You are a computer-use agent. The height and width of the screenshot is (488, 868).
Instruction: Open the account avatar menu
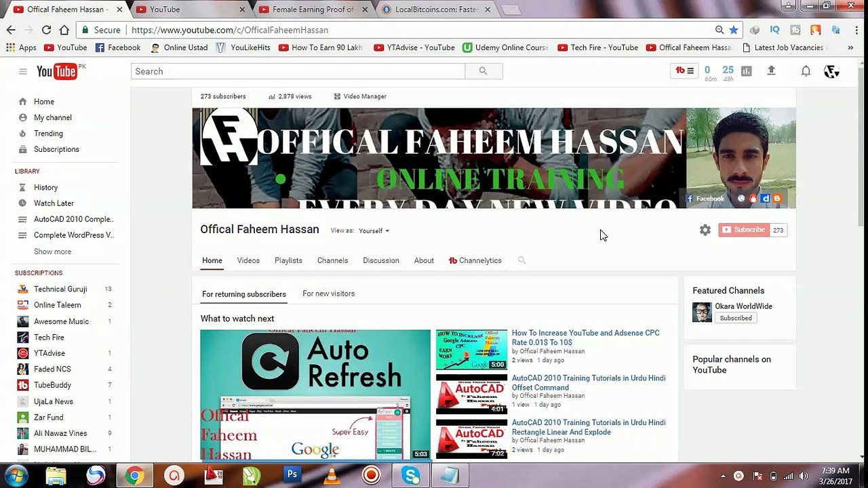[831, 71]
